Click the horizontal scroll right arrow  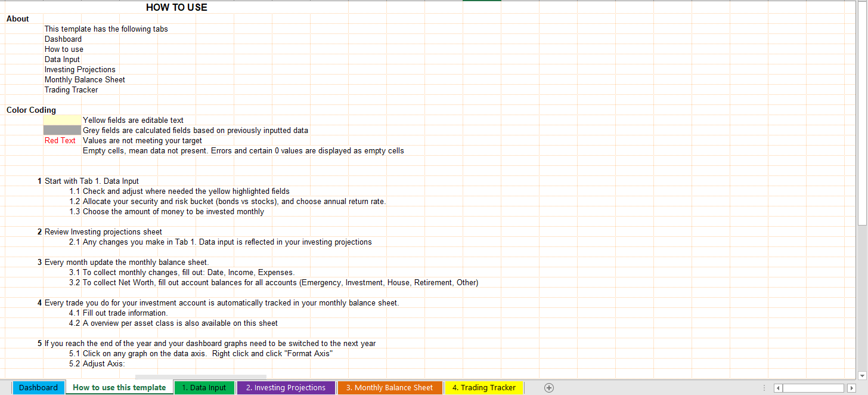click(x=851, y=388)
